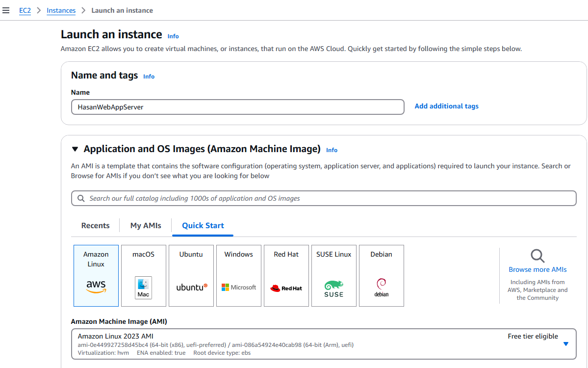Go to the EC2 breadcrumb link
The height and width of the screenshot is (368, 588).
tap(25, 10)
